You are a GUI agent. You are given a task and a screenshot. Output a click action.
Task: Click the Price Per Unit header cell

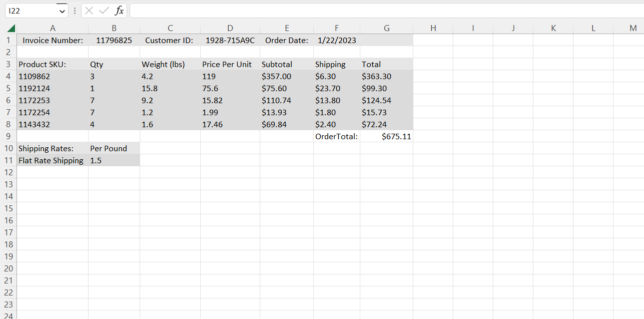(230, 64)
